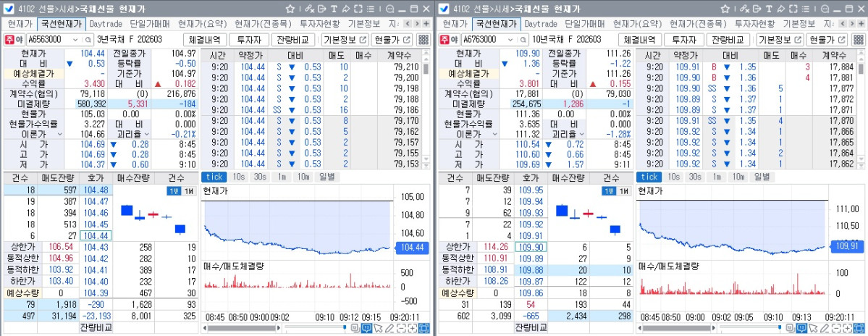This screenshot has width=868, height=336.
Task: Click the export icon in left window title bar
Action: click(321, 9)
